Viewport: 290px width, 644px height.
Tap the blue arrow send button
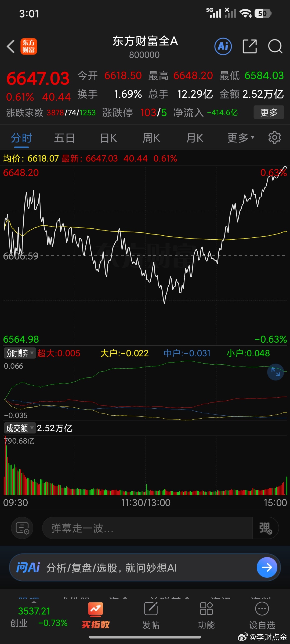point(267,567)
